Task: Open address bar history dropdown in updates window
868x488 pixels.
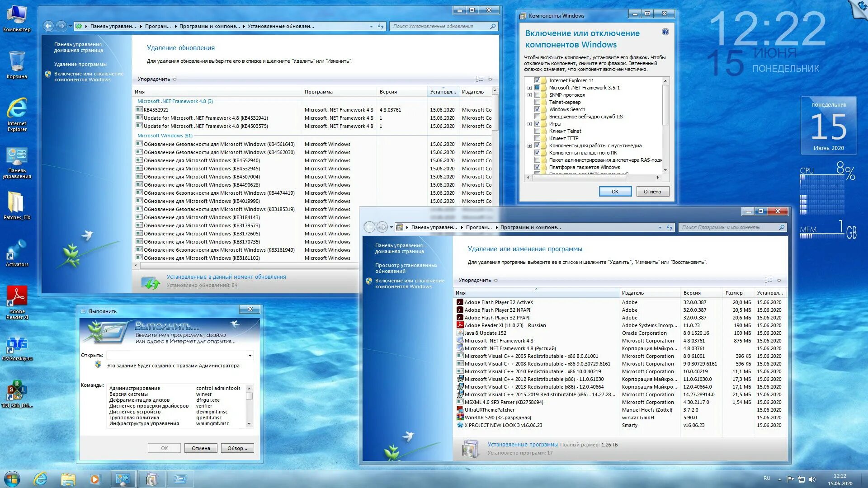Action: [x=371, y=26]
